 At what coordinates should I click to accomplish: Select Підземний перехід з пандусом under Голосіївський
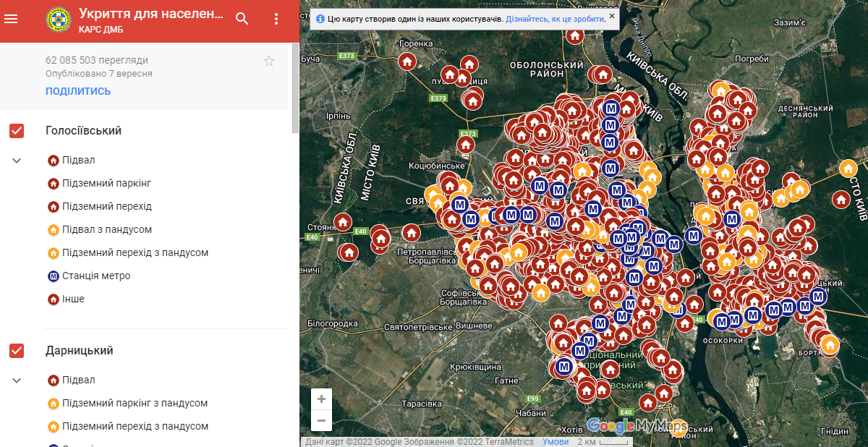128,252
